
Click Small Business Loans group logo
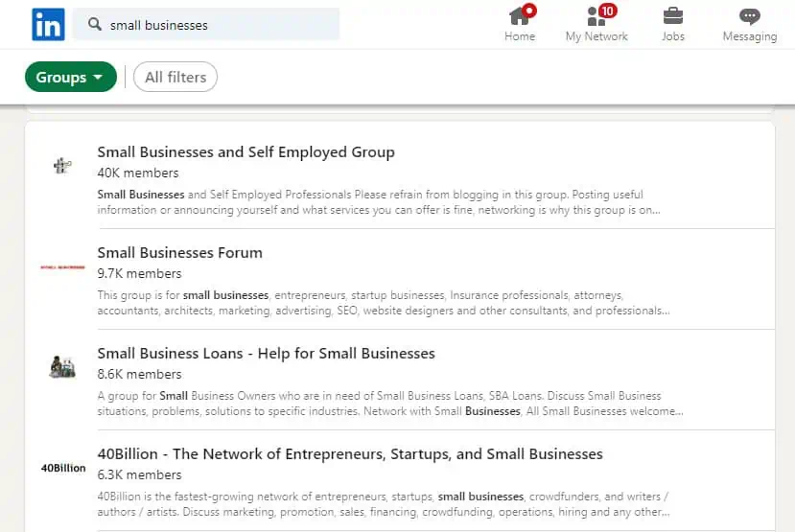point(63,366)
